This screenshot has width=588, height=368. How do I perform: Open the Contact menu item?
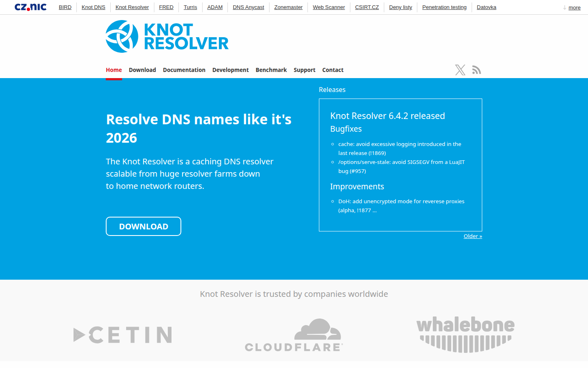click(333, 70)
